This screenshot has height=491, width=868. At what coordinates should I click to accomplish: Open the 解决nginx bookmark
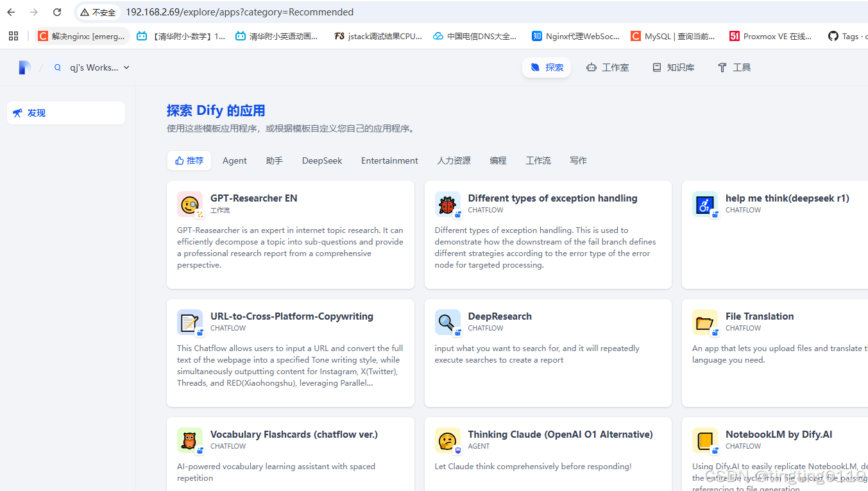point(82,37)
